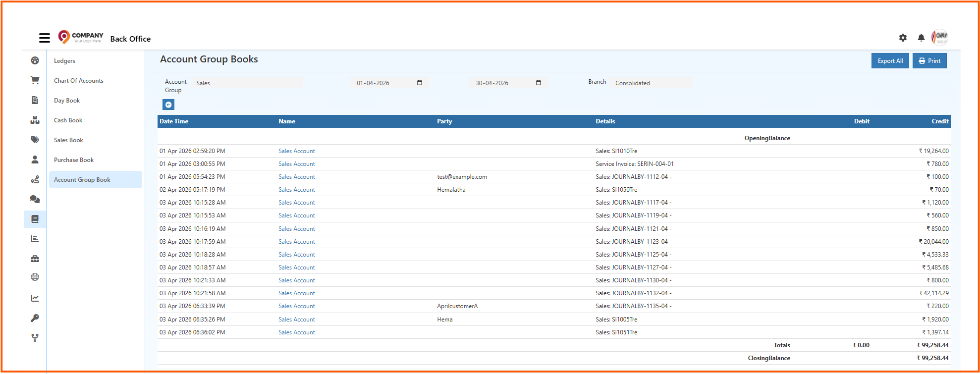The height and width of the screenshot is (374, 980).
Task: Click the OpeningBalance label
Action: tap(767, 138)
